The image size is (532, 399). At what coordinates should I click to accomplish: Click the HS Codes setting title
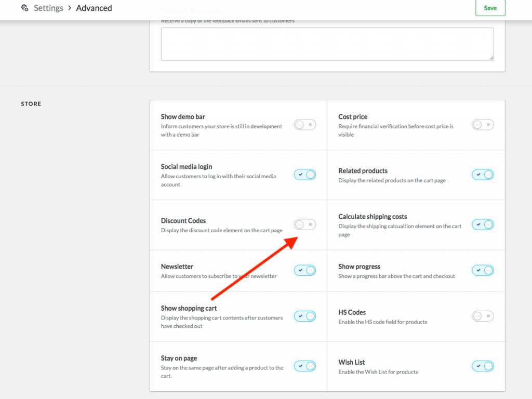[x=352, y=312]
